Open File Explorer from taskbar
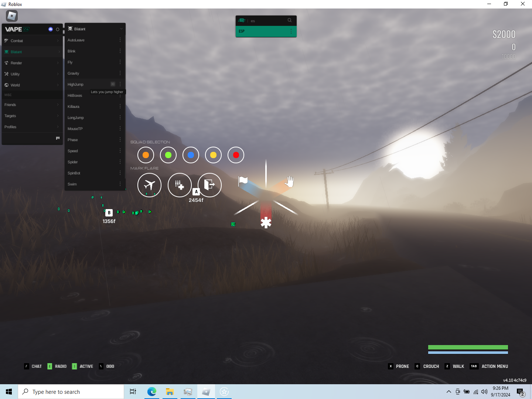532x399 pixels. click(170, 392)
